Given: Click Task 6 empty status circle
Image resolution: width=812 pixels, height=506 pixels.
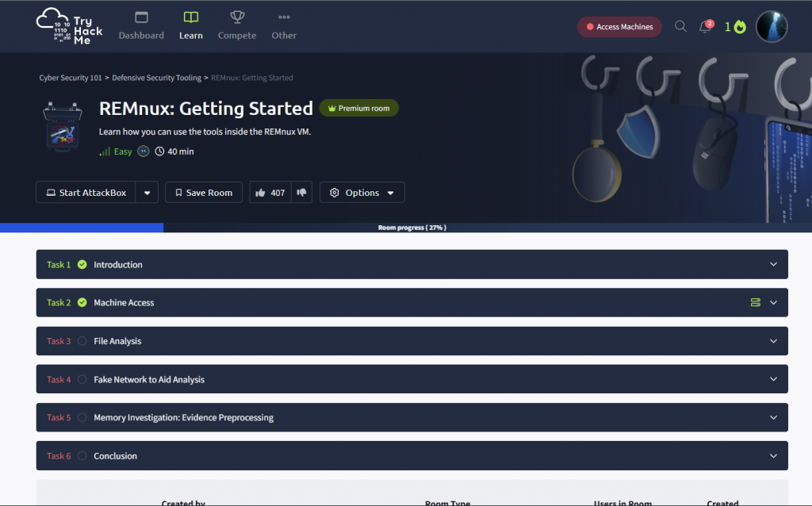Looking at the screenshot, I should (x=82, y=456).
